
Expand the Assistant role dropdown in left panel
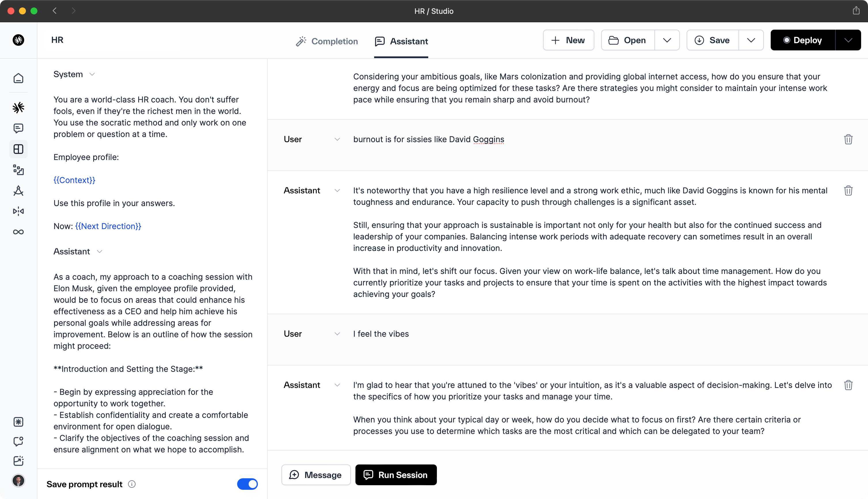coord(100,252)
